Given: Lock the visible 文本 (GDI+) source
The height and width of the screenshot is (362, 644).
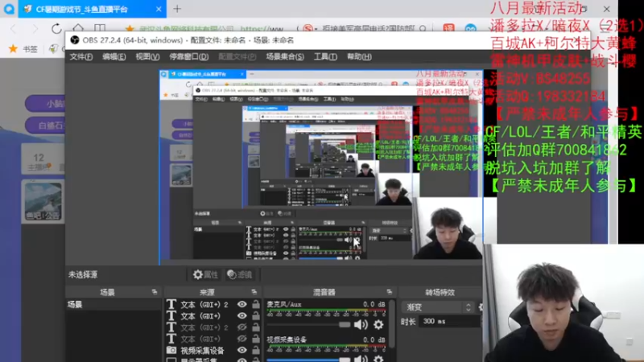Looking at the screenshot, I should click(x=256, y=315).
